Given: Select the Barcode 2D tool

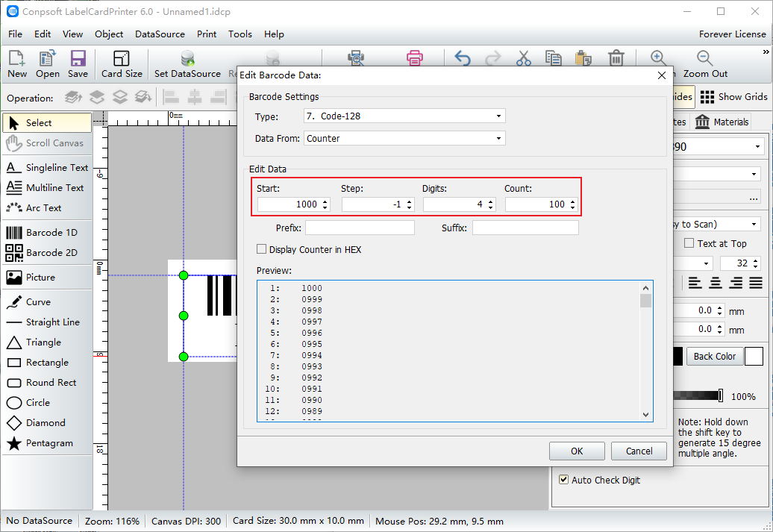Looking at the screenshot, I should click(x=47, y=252).
